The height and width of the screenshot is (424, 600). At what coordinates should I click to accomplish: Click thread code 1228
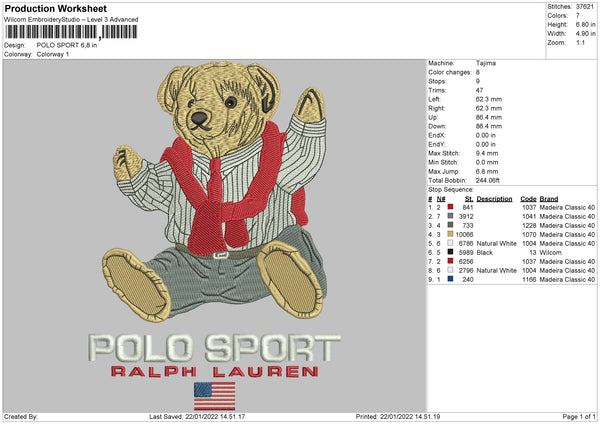(529, 225)
